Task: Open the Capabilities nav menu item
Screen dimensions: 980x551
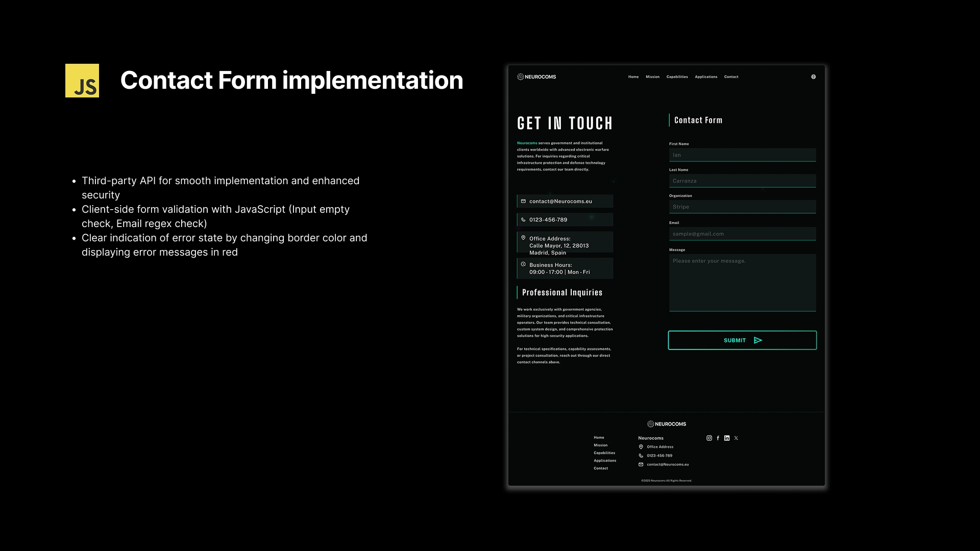Action: [x=677, y=77]
